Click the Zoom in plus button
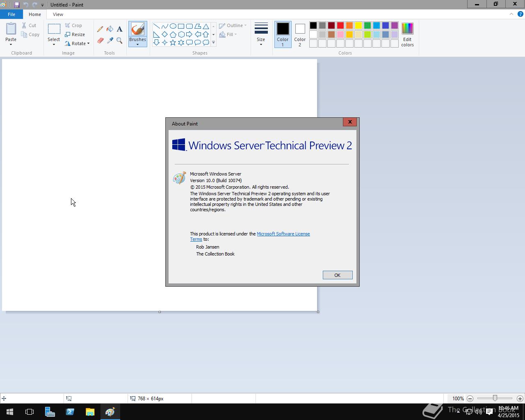Image resolution: width=525 pixels, height=420 pixels. click(520, 399)
